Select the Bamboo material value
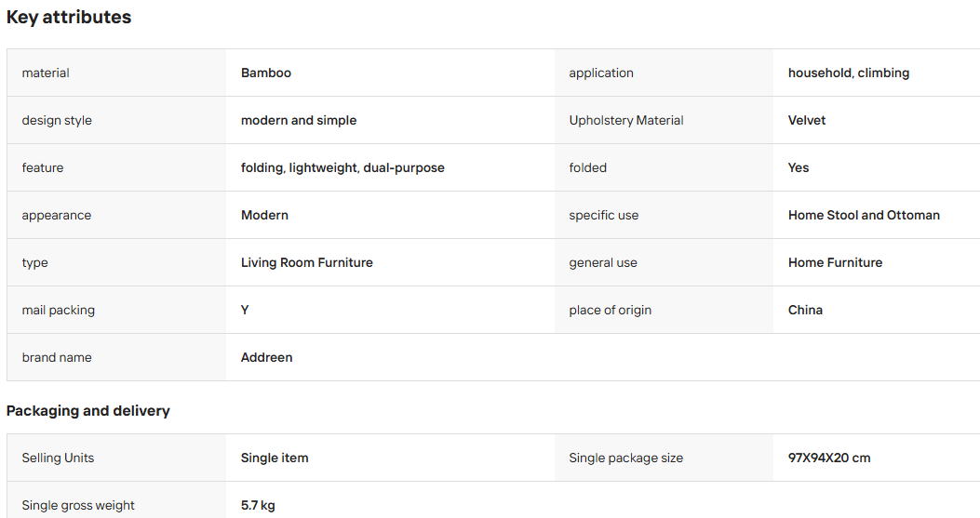The width and height of the screenshot is (980, 518). click(x=266, y=73)
